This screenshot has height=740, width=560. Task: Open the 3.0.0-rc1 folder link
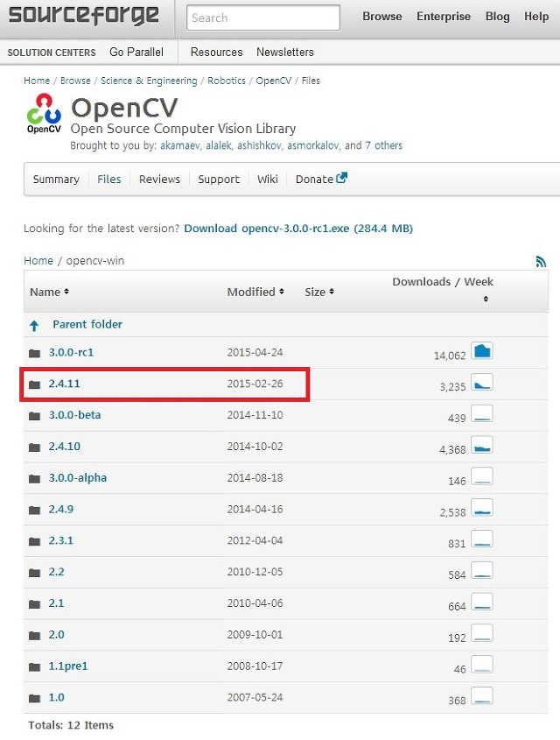(x=71, y=353)
